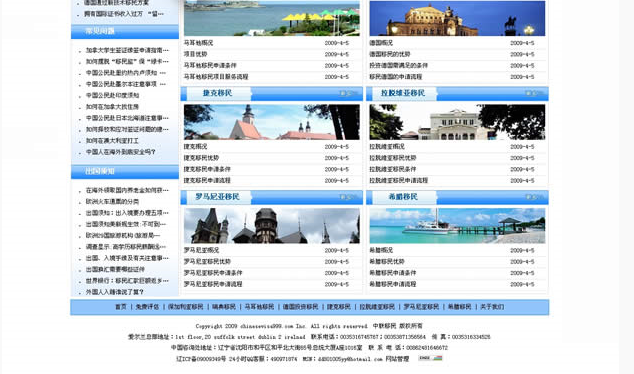Select 德国投资移民 in the footer navigation
Viewport: 634px width, 374px height.
point(300,307)
